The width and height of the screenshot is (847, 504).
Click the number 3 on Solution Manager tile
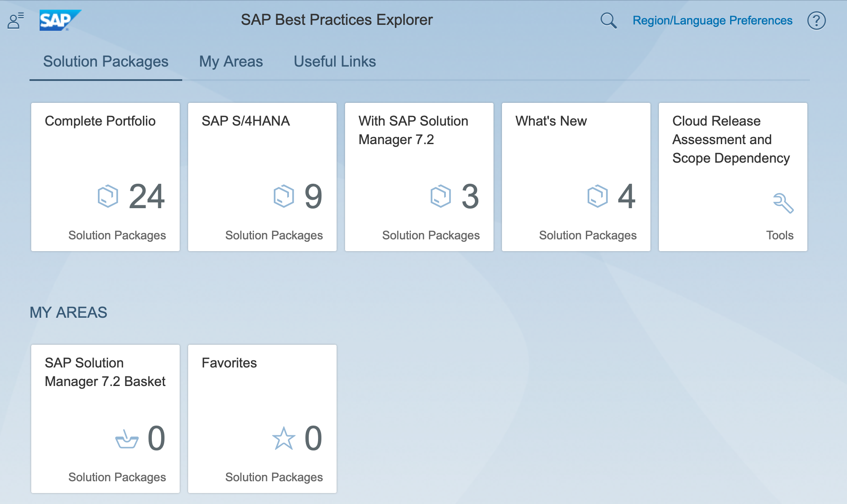pos(470,196)
